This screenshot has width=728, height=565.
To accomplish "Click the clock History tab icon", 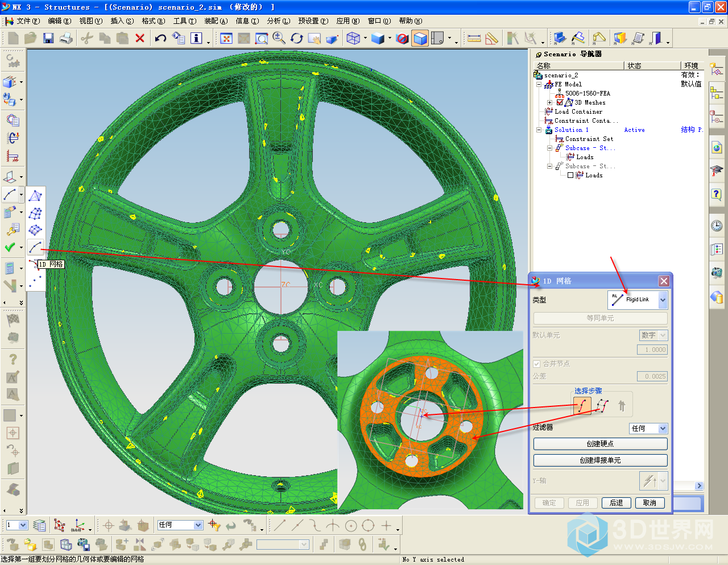I will coord(717,226).
